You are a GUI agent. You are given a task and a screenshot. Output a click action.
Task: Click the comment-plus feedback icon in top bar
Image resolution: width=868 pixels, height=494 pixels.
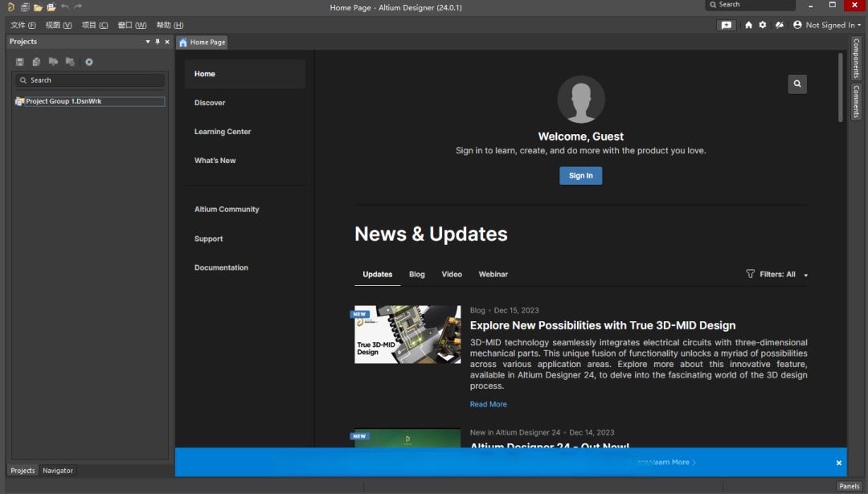click(727, 25)
